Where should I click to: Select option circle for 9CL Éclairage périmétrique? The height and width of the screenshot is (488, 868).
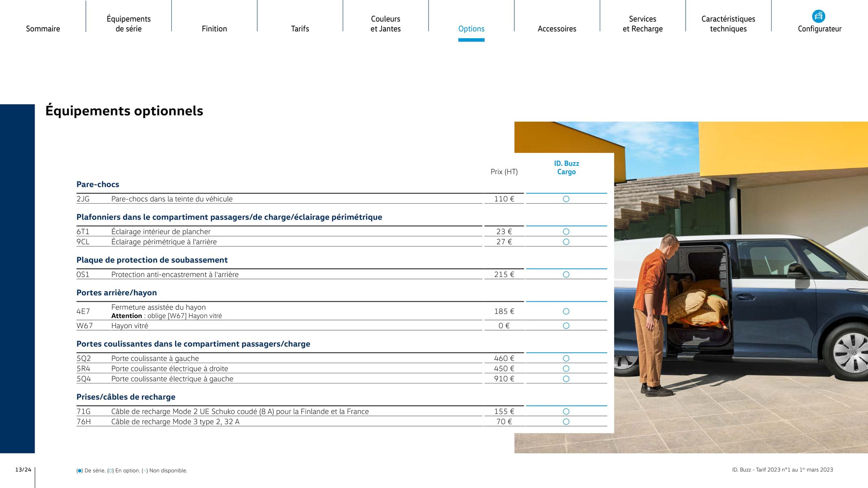click(x=566, y=242)
